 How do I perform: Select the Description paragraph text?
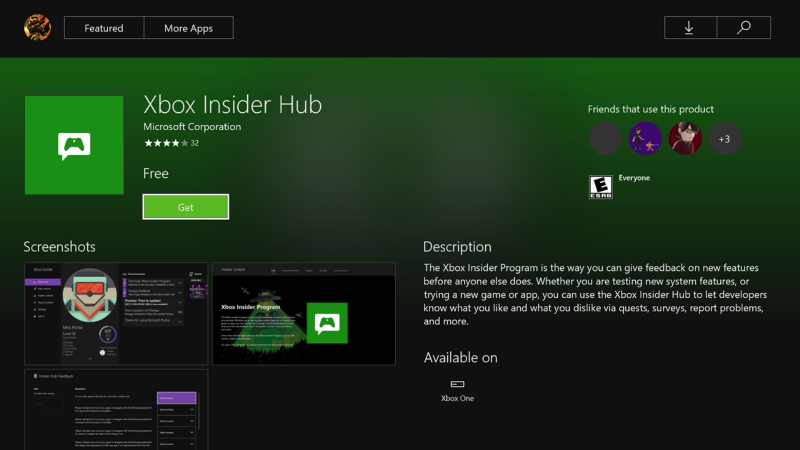[x=595, y=295]
